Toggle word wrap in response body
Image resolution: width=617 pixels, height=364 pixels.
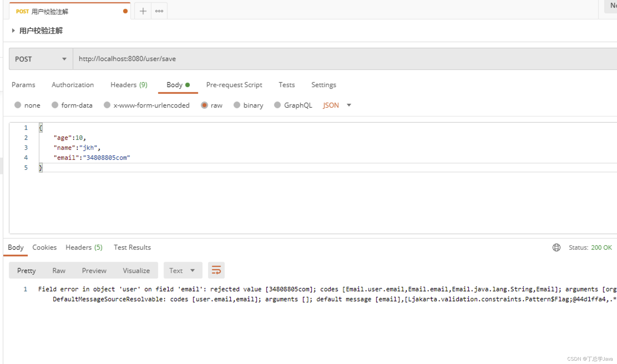pyautogui.click(x=216, y=270)
